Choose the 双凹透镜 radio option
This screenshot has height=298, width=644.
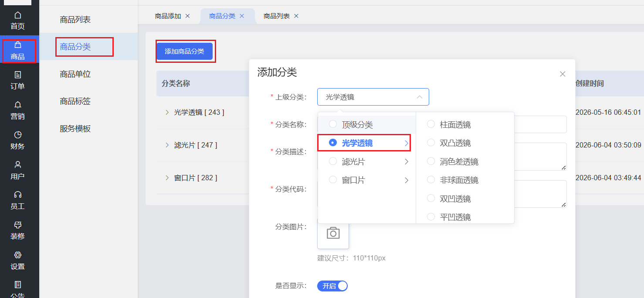(x=431, y=199)
